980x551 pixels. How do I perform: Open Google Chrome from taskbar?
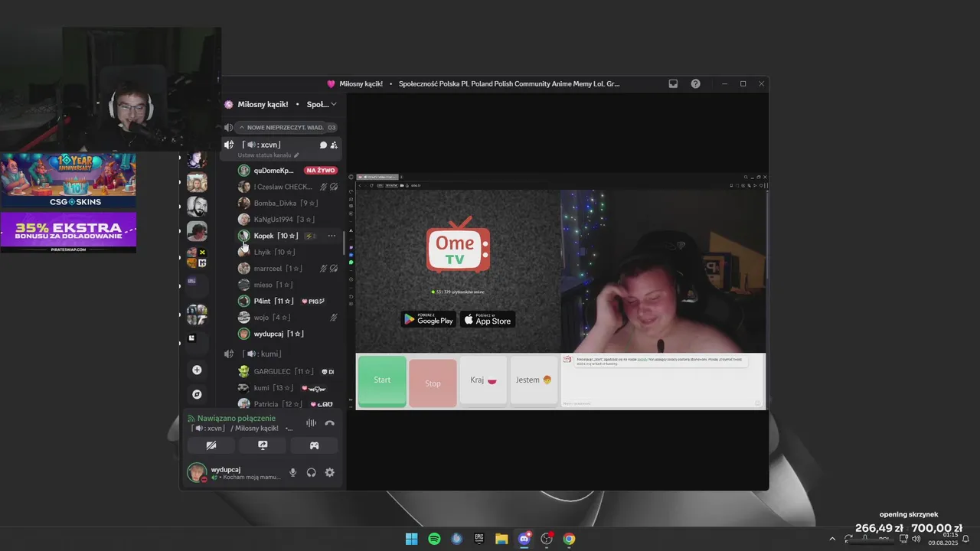[569, 539]
